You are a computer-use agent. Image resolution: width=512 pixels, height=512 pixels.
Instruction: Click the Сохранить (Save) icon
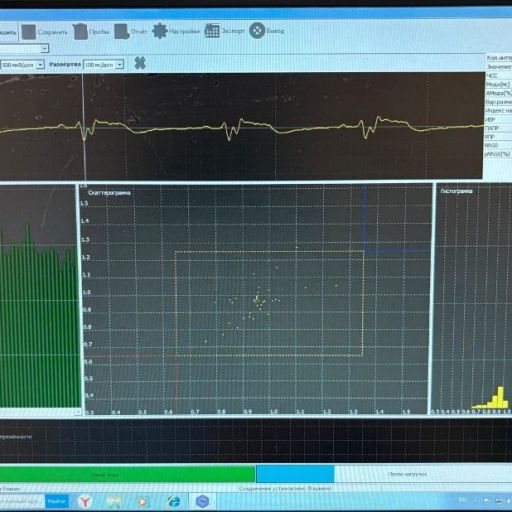click(x=29, y=32)
